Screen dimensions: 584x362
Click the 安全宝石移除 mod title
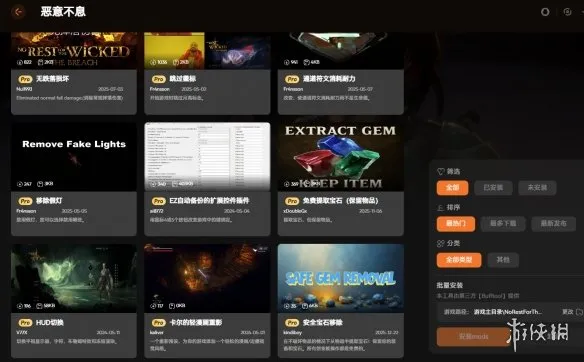coord(323,323)
